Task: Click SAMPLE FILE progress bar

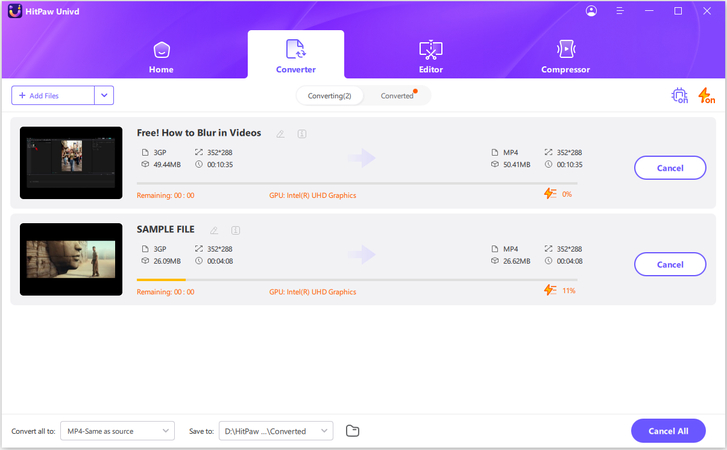Action: pos(357,280)
